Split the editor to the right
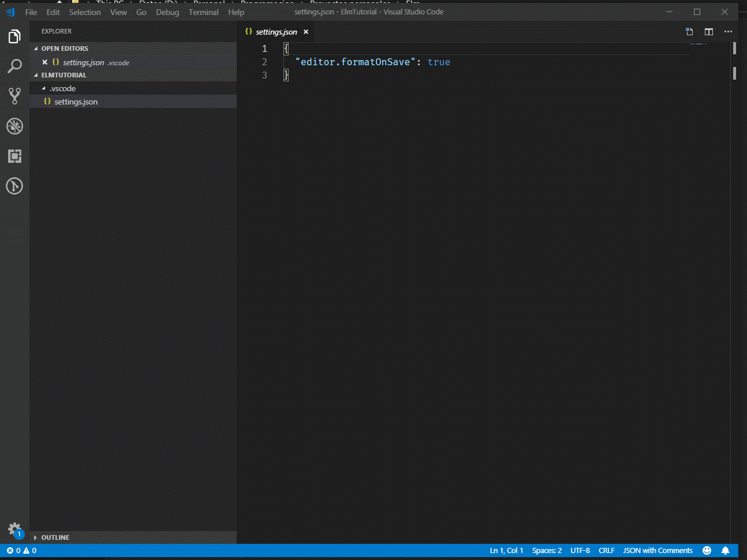747x560 pixels. (x=709, y=32)
